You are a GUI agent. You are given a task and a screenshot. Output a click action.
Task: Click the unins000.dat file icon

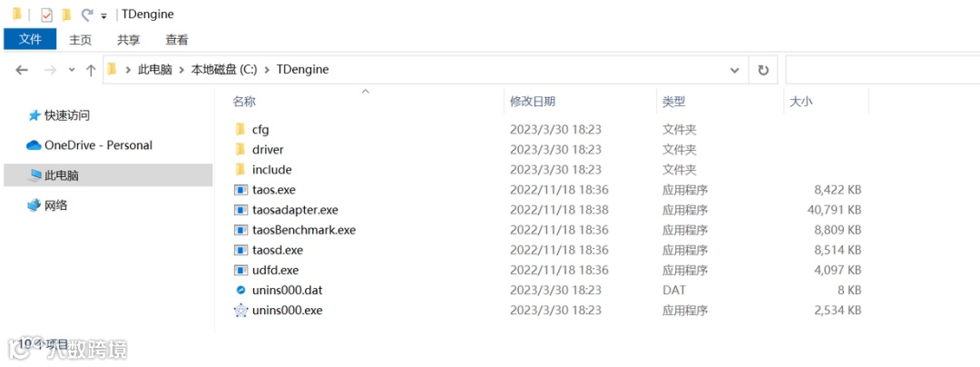tap(240, 290)
